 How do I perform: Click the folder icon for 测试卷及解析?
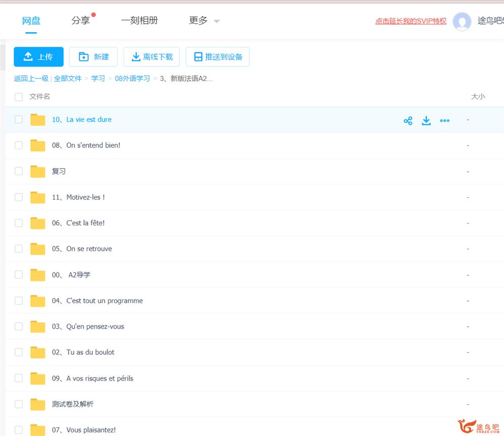(38, 404)
